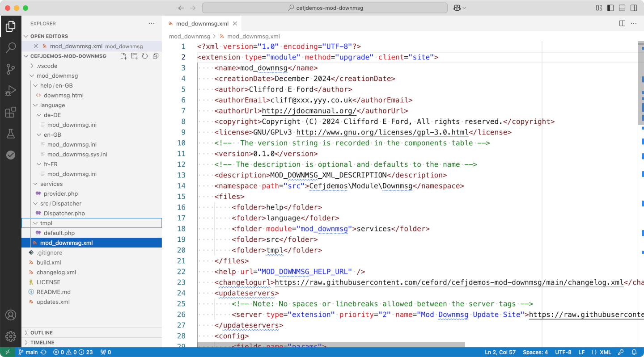Open the Manage gear menu
Screen dimensions: 644x357
pos(11,336)
